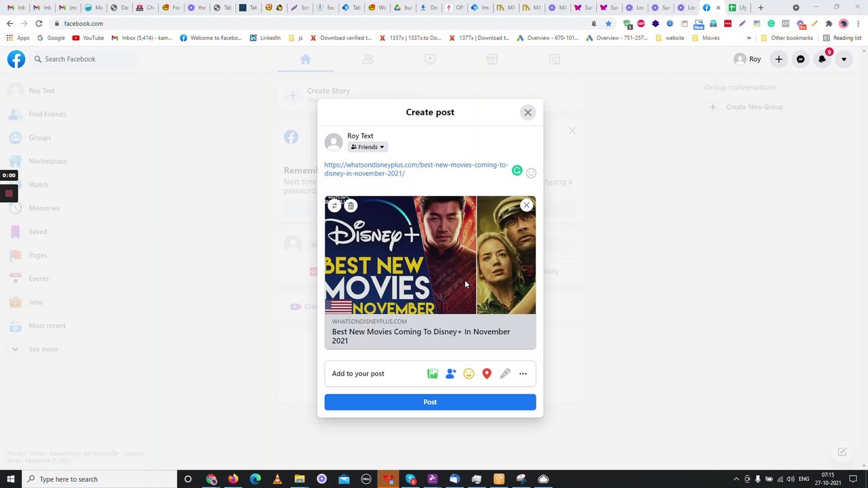Open the Messenger icon
This screenshot has width=868, height=488.
[801, 59]
